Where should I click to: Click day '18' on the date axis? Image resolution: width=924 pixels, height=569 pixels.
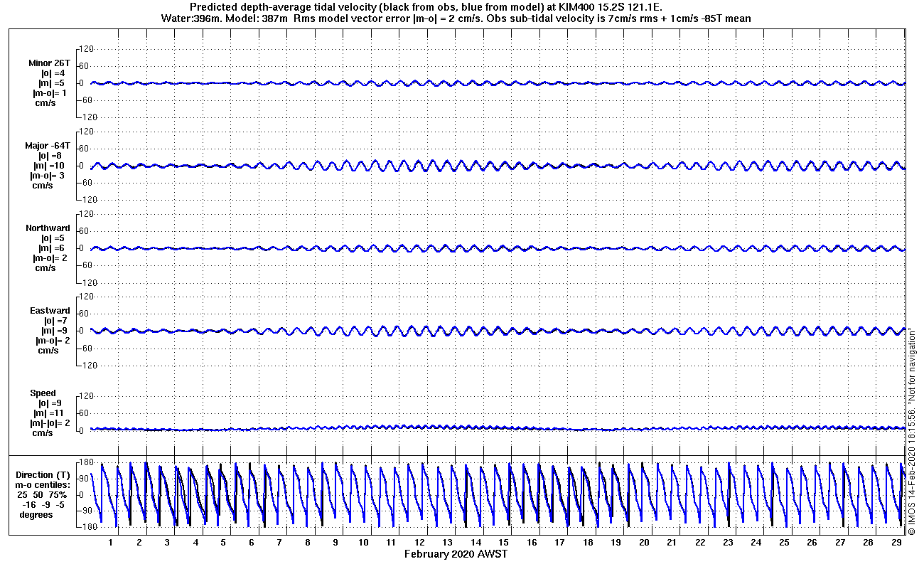[588, 542]
